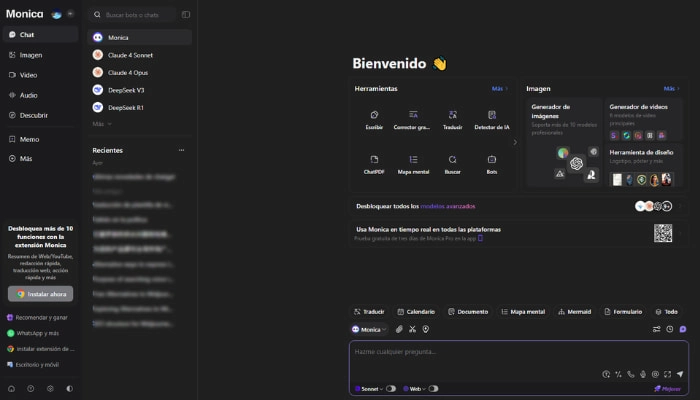
Task: Start a new chat with purple bubble icon
Action: coord(683,329)
